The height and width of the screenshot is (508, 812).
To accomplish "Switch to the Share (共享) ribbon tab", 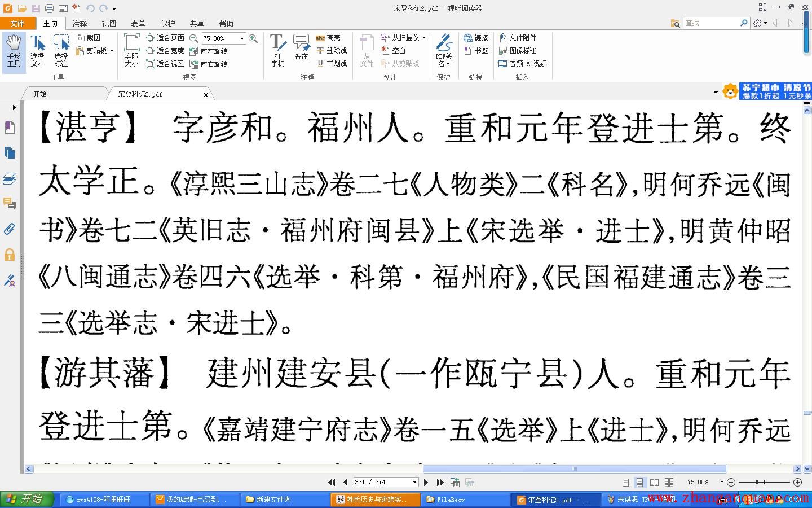I will point(197,24).
